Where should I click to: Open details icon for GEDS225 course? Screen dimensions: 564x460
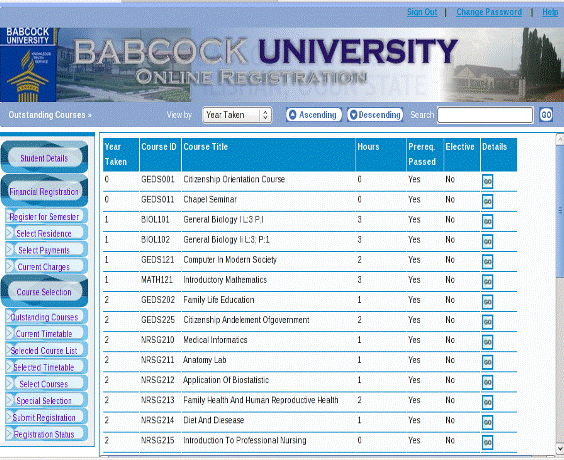pos(487,322)
